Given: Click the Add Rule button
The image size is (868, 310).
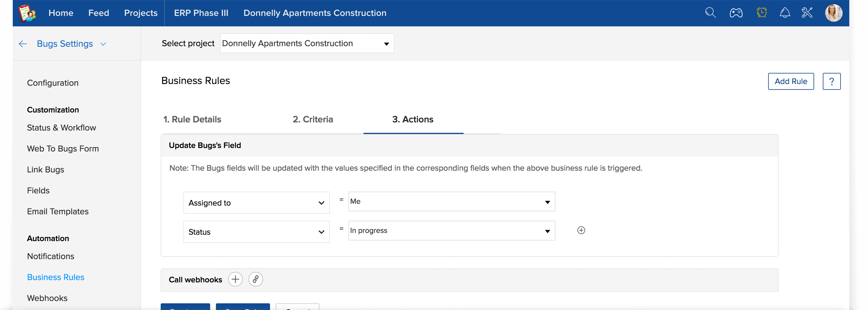Looking at the screenshot, I should click(791, 81).
